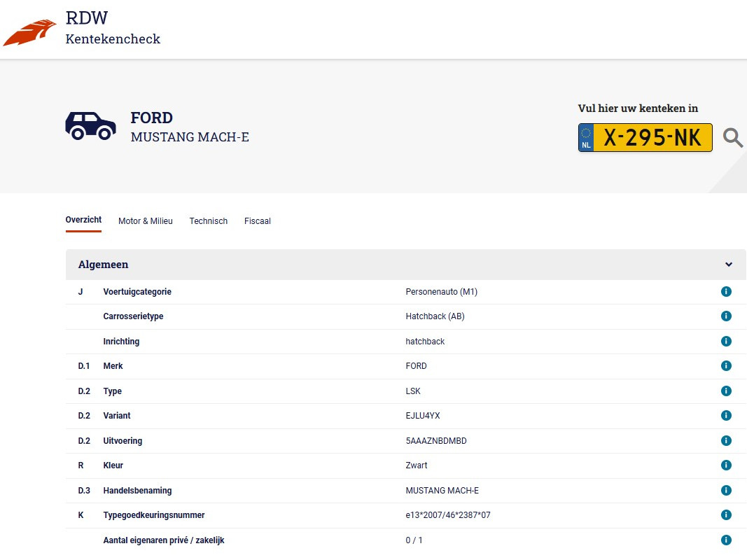Switch to the Fiscaal tab

tap(257, 221)
